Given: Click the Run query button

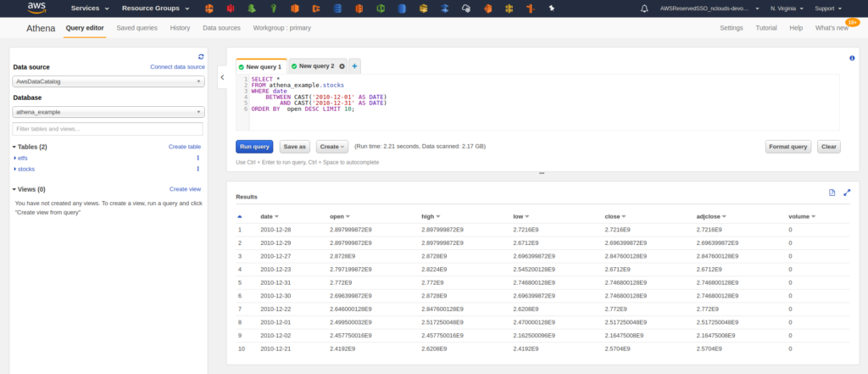Looking at the screenshot, I should (254, 147).
